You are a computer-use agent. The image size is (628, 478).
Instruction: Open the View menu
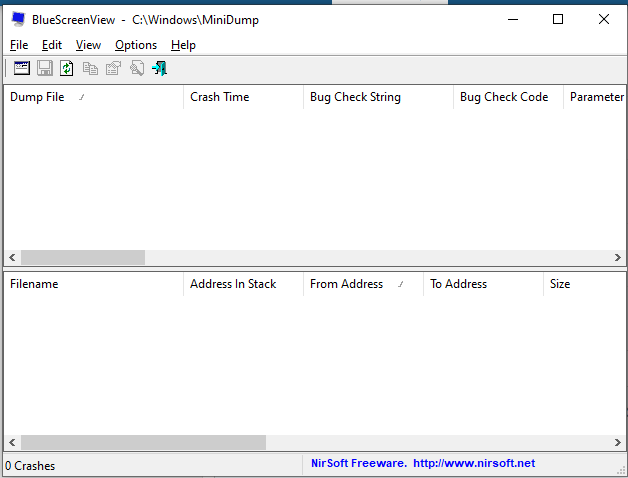pos(88,45)
